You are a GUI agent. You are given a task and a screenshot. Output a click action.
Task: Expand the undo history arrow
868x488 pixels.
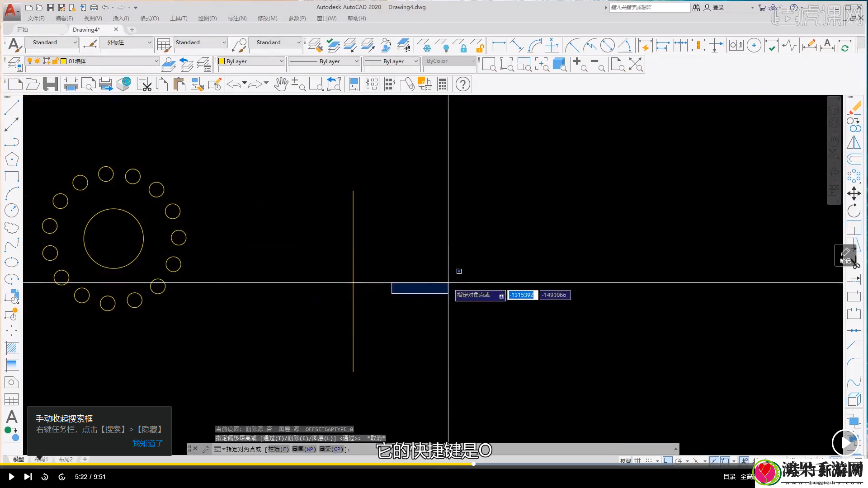coord(245,83)
